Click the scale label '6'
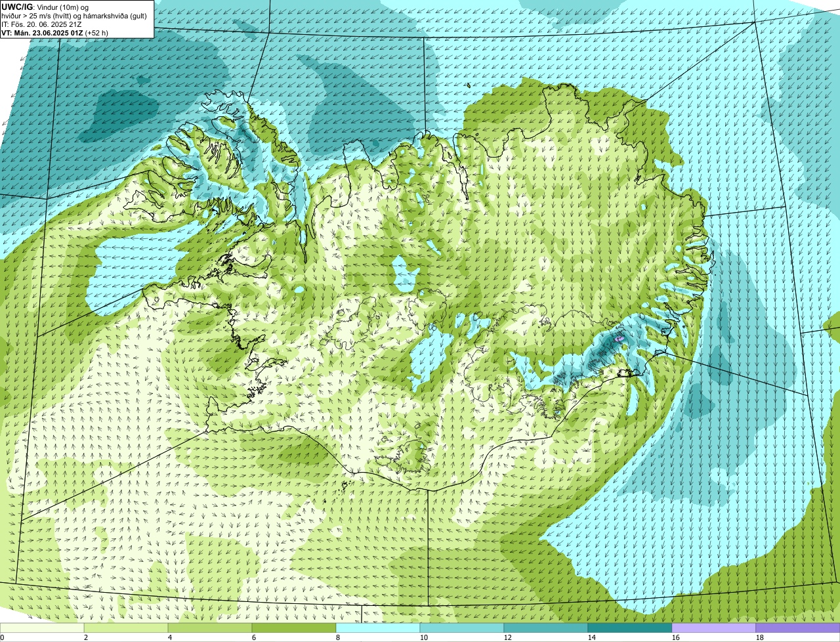Viewport: 840px width, 642px height. (x=253, y=637)
